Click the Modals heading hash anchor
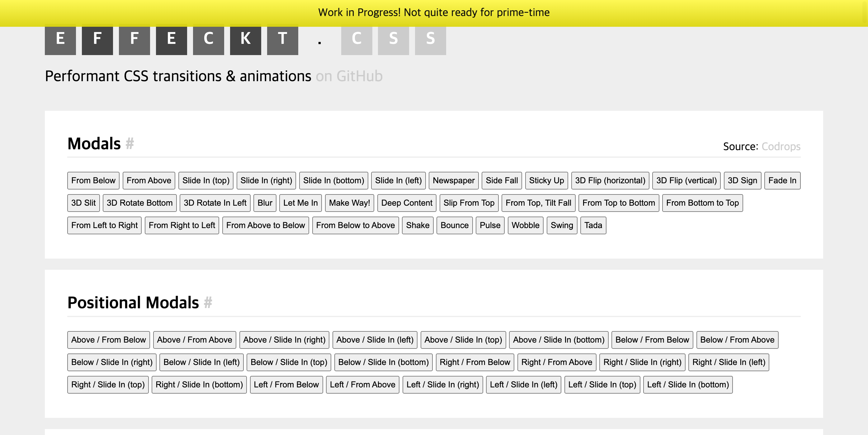This screenshot has width=868, height=435. pyautogui.click(x=130, y=144)
